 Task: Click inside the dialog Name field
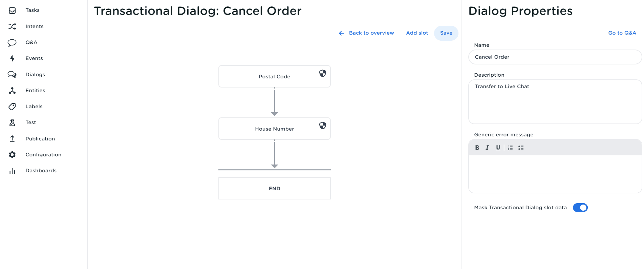point(555,57)
